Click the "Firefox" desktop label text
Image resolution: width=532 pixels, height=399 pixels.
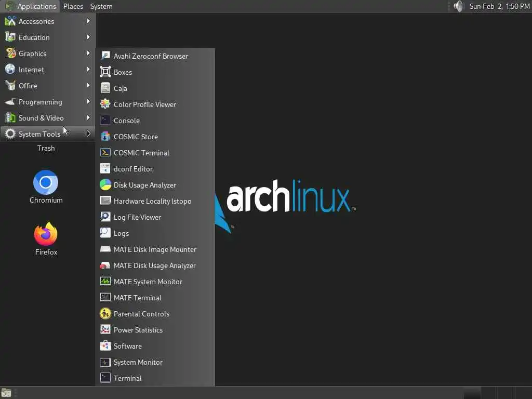pyautogui.click(x=46, y=252)
